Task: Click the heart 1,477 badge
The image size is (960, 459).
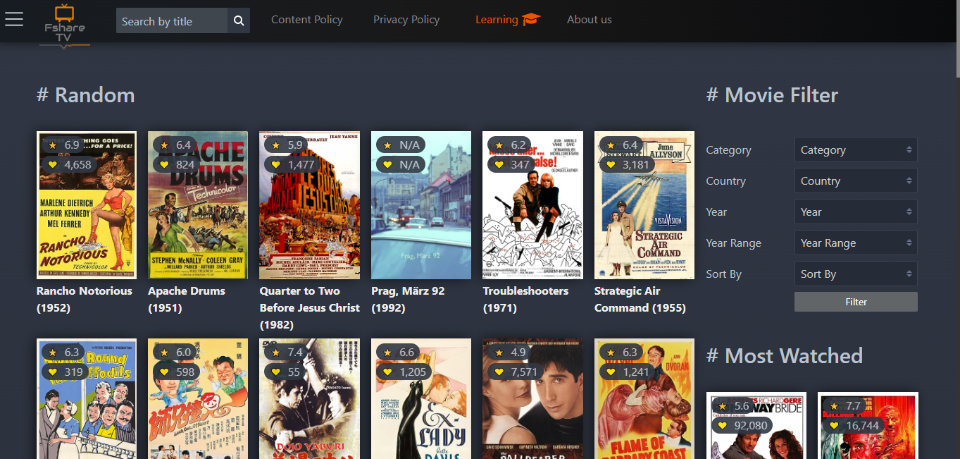Action: [x=292, y=165]
